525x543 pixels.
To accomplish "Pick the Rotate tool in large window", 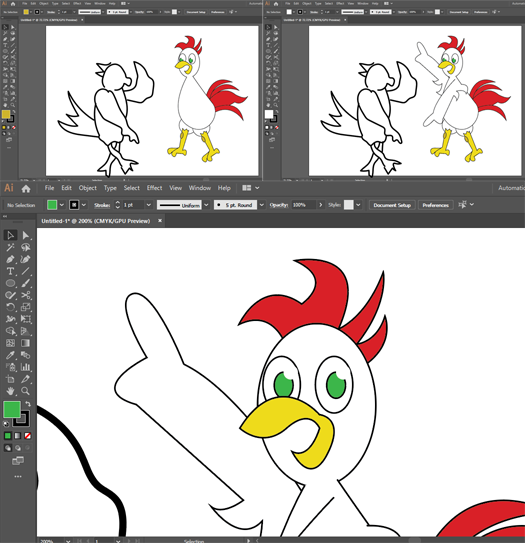I will point(10,307).
